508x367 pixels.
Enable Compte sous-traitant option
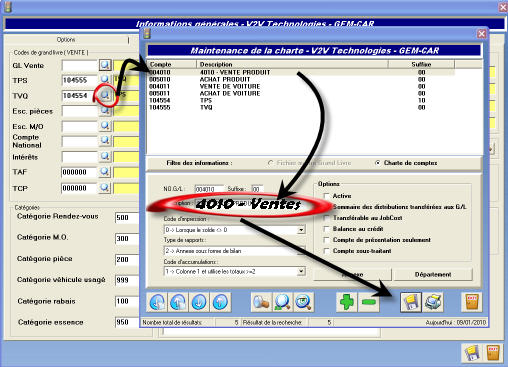point(327,251)
